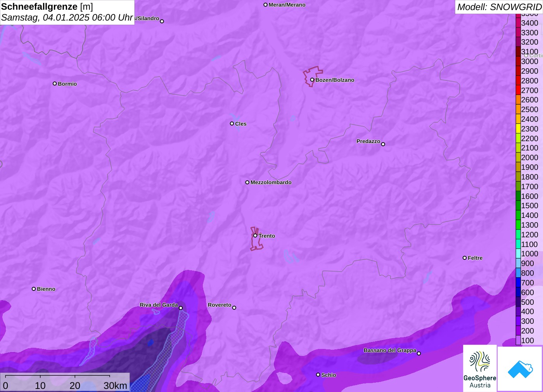Click the Cles location marker
Screen dimensions: 543x392
point(232,124)
